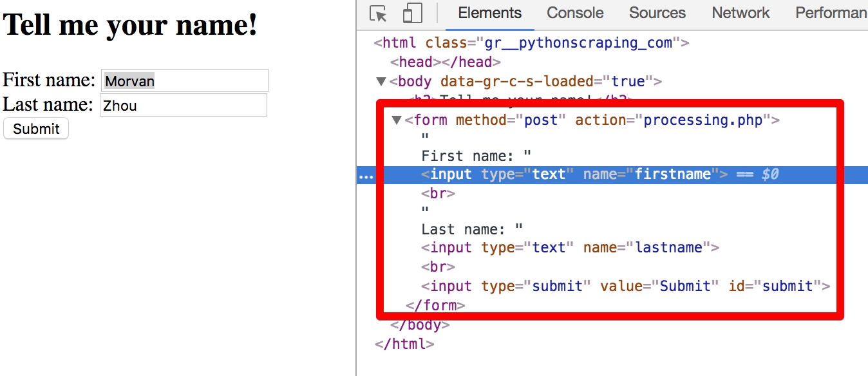868x376 pixels.
Task: Click the closing form tag line
Action: click(435, 305)
